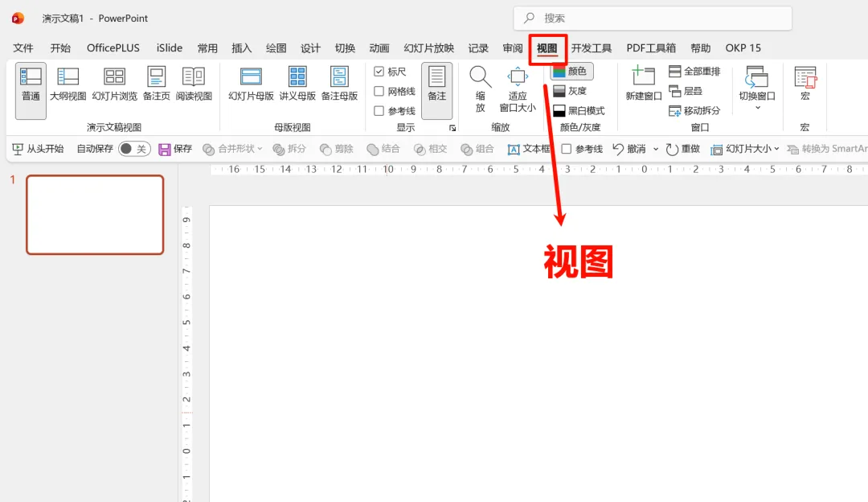This screenshot has width=868, height=502.
Task: Open Handout Master (讲义母版)
Action: [x=297, y=84]
